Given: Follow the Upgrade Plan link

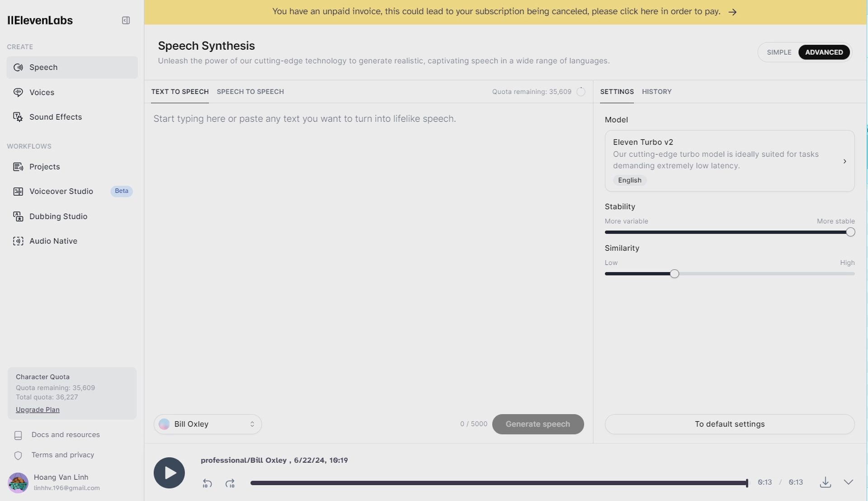Looking at the screenshot, I should click(x=38, y=410).
